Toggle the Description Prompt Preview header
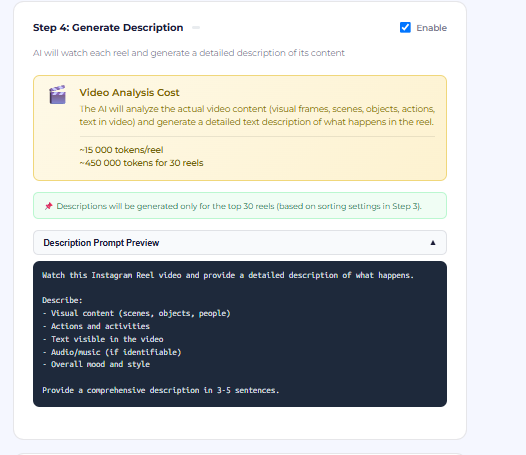526x455 pixels. point(240,243)
